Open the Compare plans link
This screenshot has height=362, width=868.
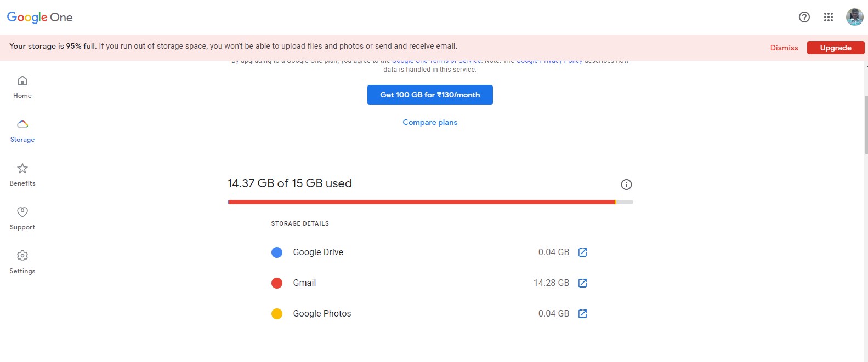click(430, 122)
